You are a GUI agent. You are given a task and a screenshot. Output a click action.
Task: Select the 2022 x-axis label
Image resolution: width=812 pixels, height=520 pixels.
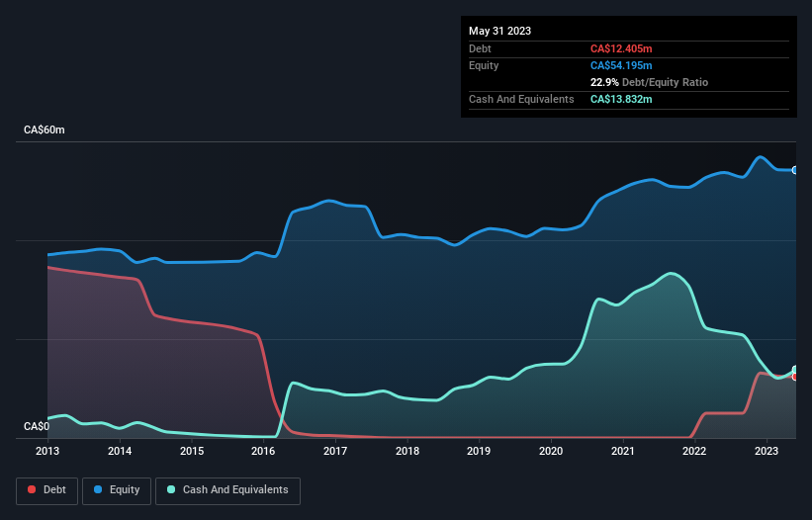tap(694, 451)
